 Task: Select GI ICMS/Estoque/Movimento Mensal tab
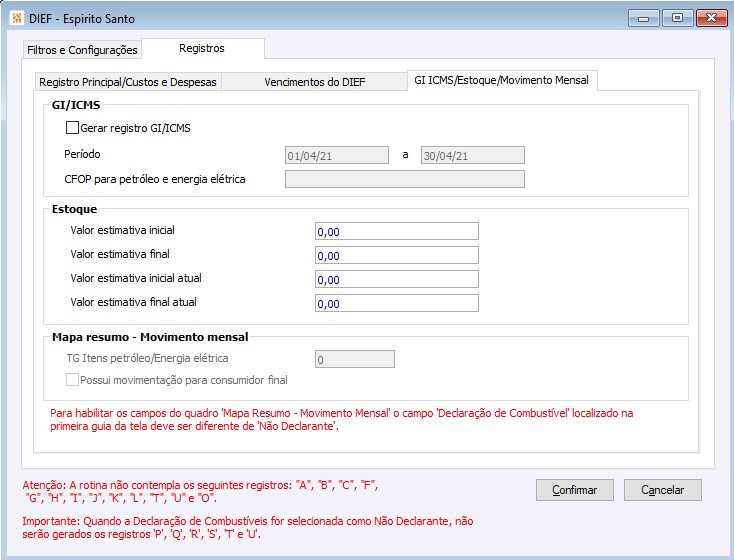[501, 80]
